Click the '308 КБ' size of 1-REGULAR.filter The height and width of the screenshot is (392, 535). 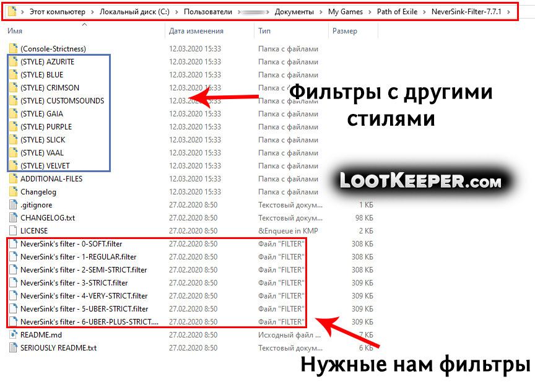point(362,256)
